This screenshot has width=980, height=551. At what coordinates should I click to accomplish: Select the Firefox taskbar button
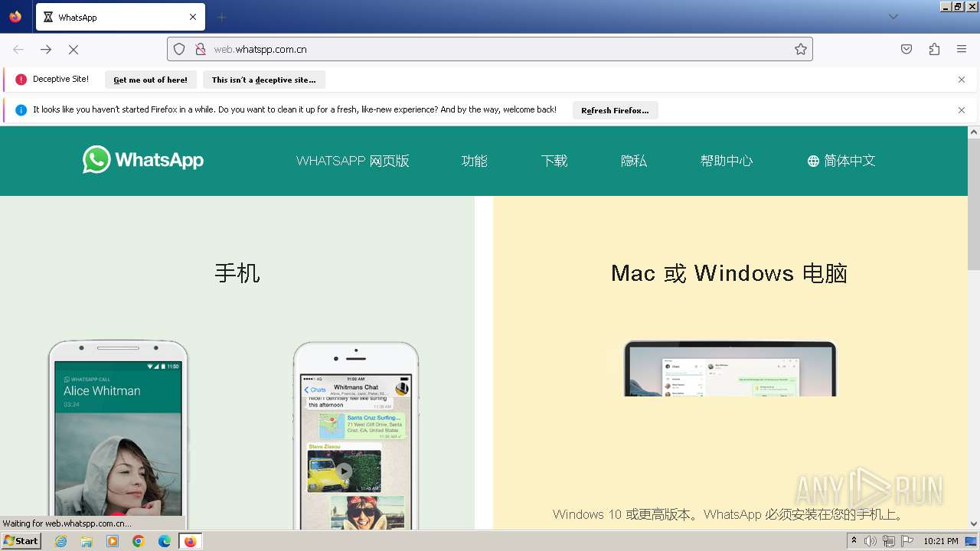(x=191, y=541)
